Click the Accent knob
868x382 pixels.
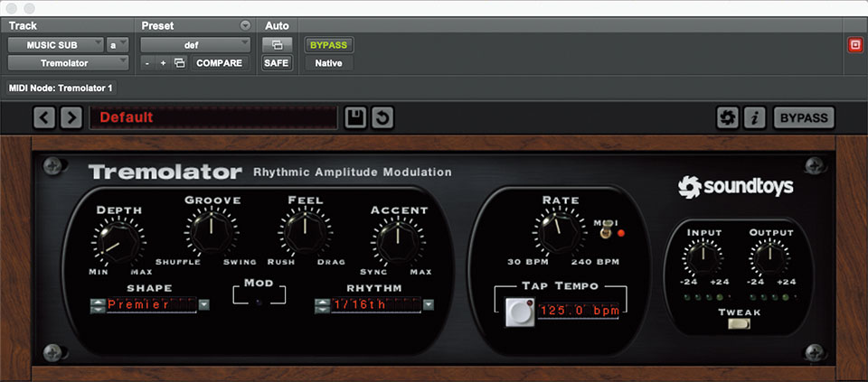point(398,243)
